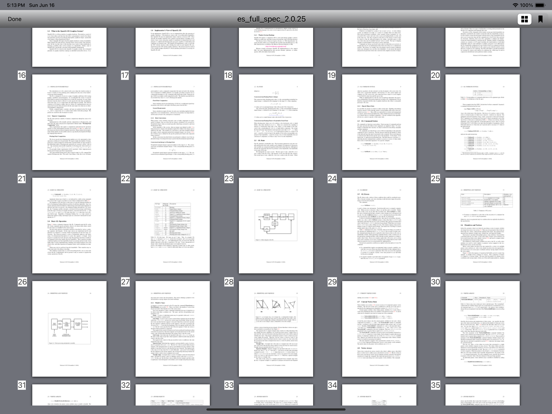Image resolution: width=552 pixels, height=414 pixels.
Task: Open page 28 thumbnail with triangle figures
Action: pos(276,329)
